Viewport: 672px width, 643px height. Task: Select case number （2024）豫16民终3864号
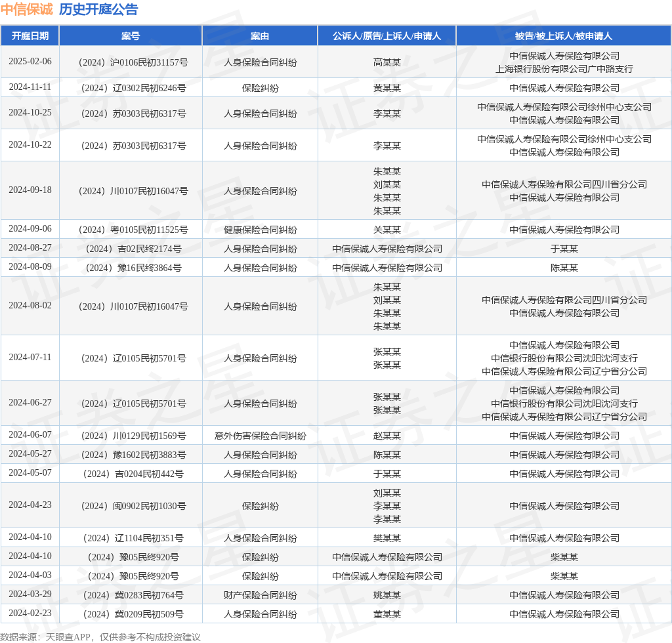coord(131,268)
